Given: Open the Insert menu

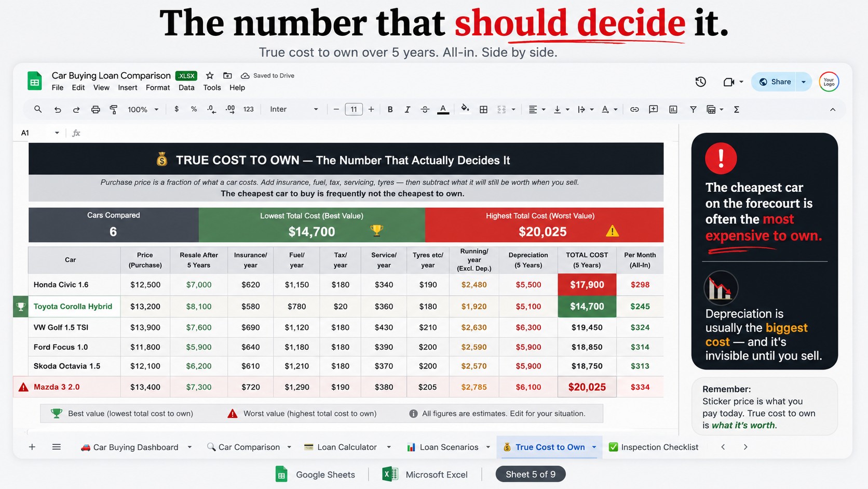Looking at the screenshot, I should coord(128,88).
